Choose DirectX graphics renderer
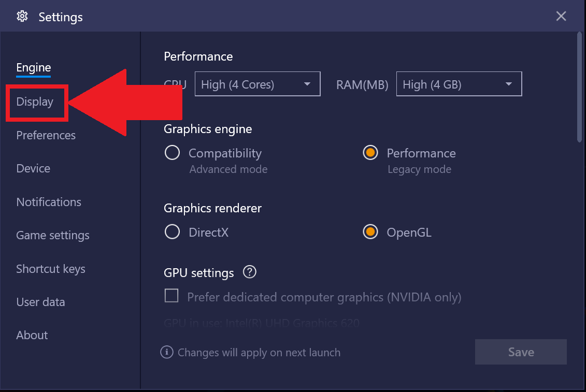This screenshot has height=392, width=586. (173, 232)
